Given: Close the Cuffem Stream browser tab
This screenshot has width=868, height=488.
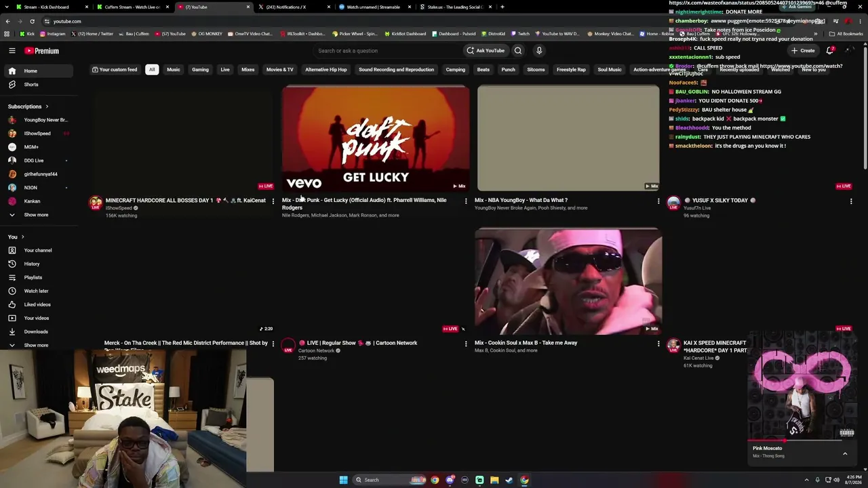Looking at the screenshot, I should coord(167,7).
